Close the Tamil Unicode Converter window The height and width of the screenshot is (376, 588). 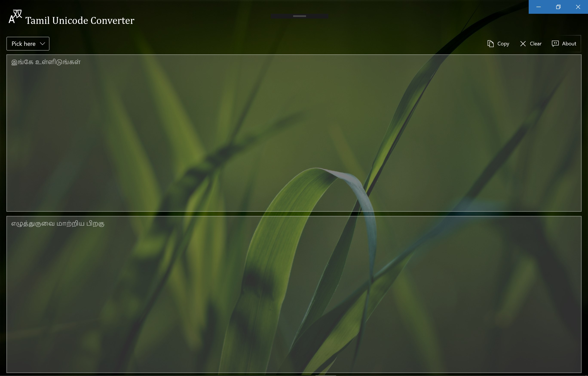578,7
